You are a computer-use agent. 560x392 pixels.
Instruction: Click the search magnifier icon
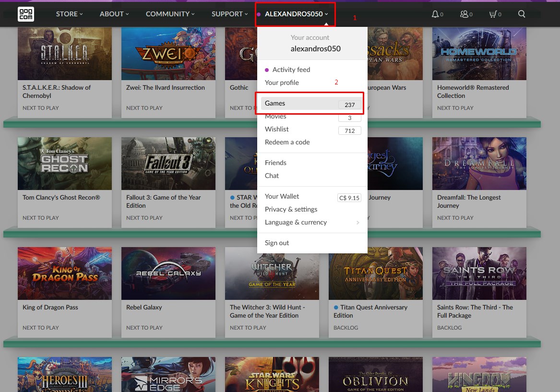coord(522,14)
